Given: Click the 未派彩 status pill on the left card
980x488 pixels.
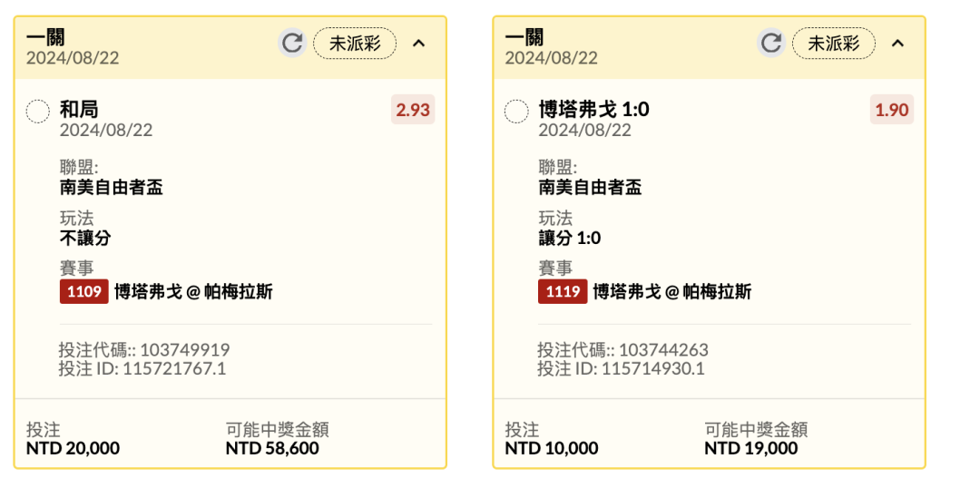Looking at the screenshot, I should 355,44.
